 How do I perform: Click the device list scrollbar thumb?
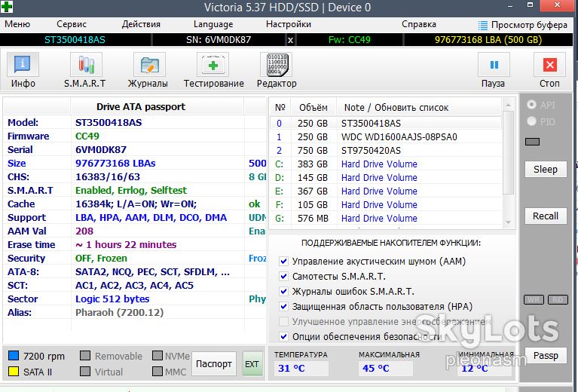pos(509,152)
